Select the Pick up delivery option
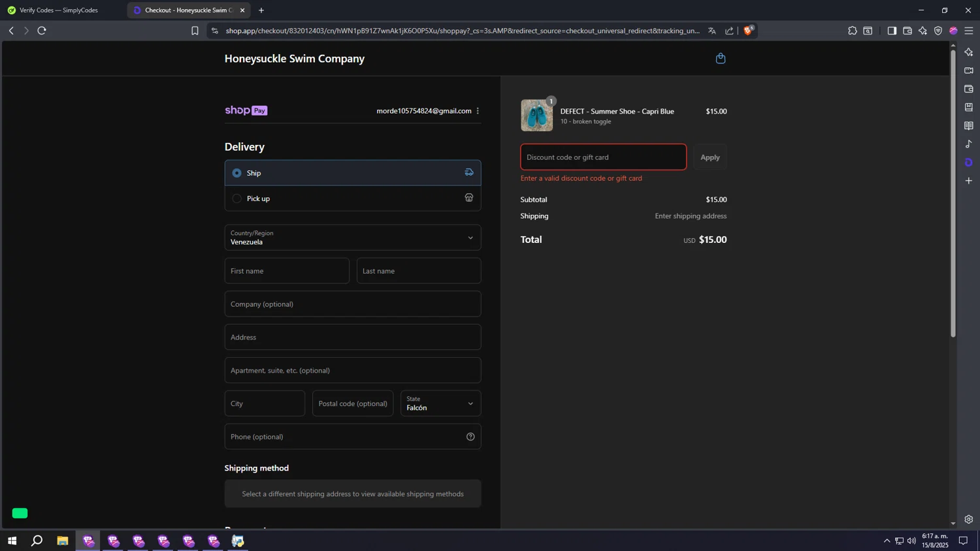Viewport: 980px width, 551px height. (353, 198)
